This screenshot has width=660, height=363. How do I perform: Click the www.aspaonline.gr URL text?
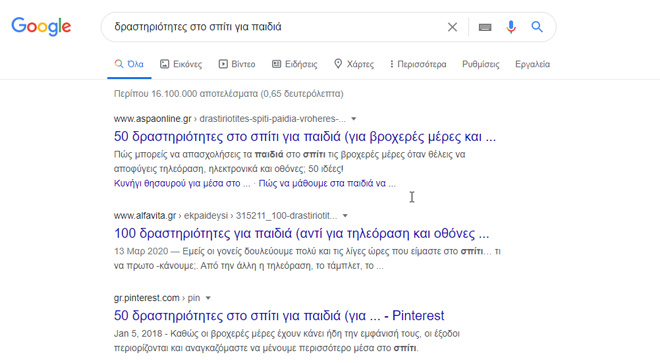[152, 119]
